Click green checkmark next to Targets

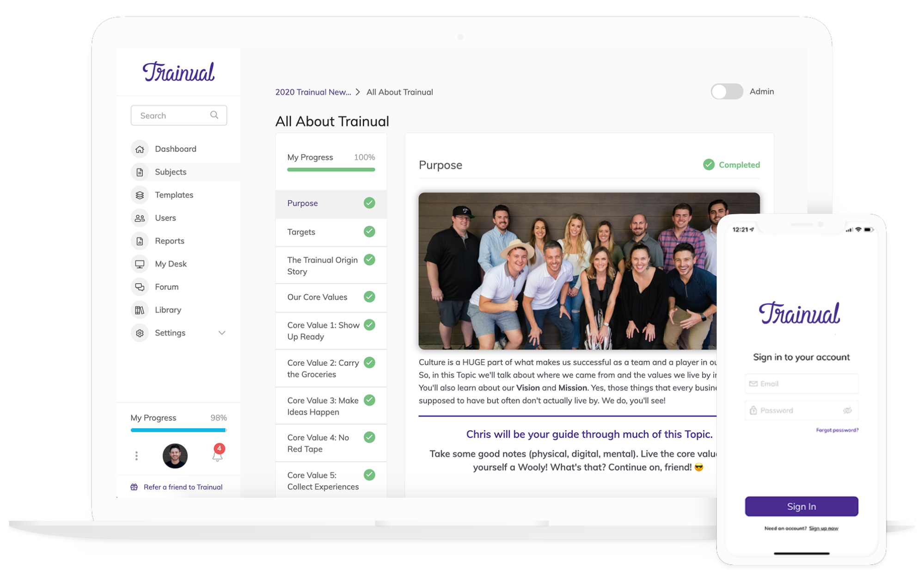pos(369,231)
